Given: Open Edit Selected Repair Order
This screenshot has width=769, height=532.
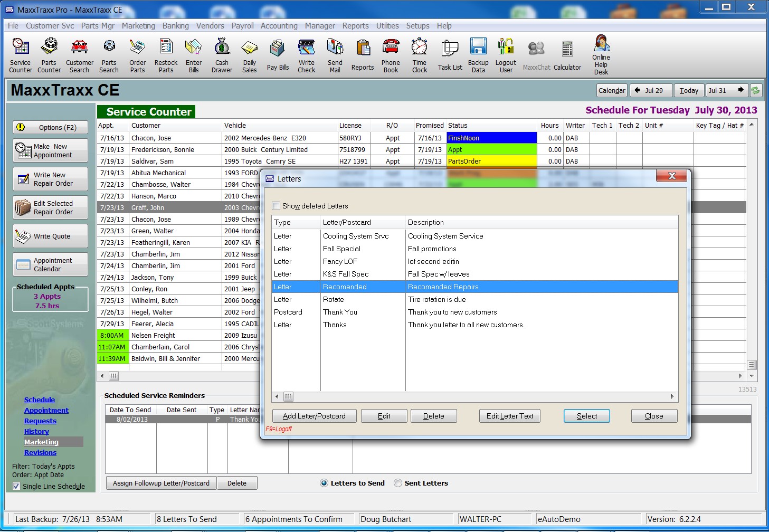Looking at the screenshot, I should (x=51, y=207).
